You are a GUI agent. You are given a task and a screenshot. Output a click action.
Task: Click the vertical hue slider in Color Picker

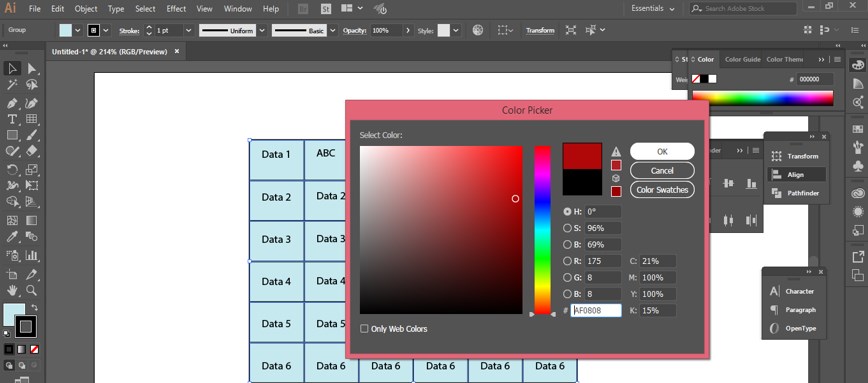point(542,230)
